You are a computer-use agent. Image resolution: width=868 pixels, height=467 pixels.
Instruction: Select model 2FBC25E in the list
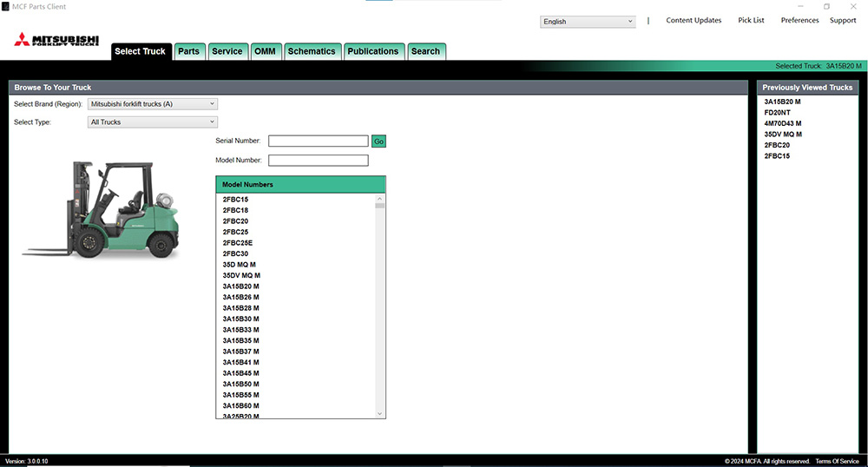238,243
